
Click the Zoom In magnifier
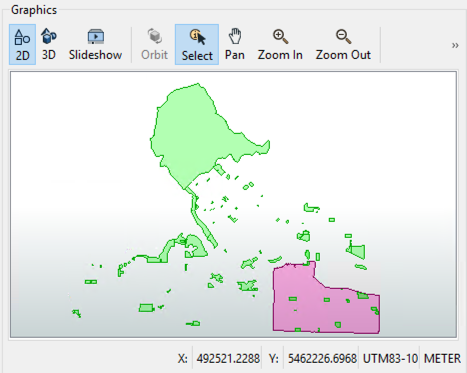point(280,45)
